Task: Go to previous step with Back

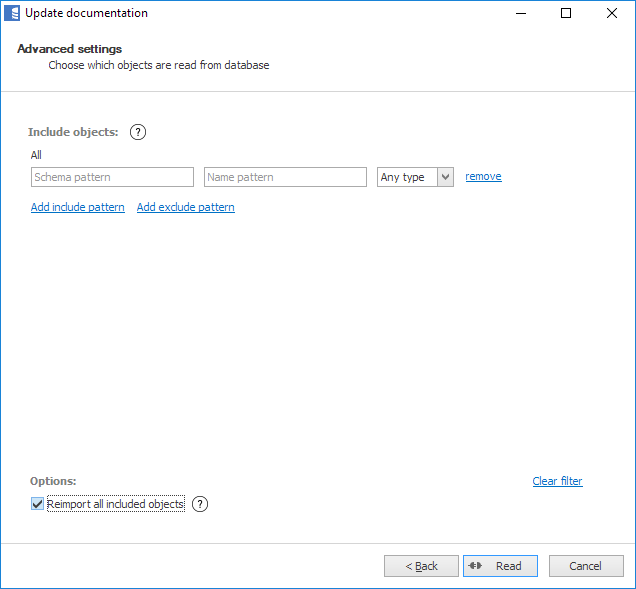Action: (421, 566)
